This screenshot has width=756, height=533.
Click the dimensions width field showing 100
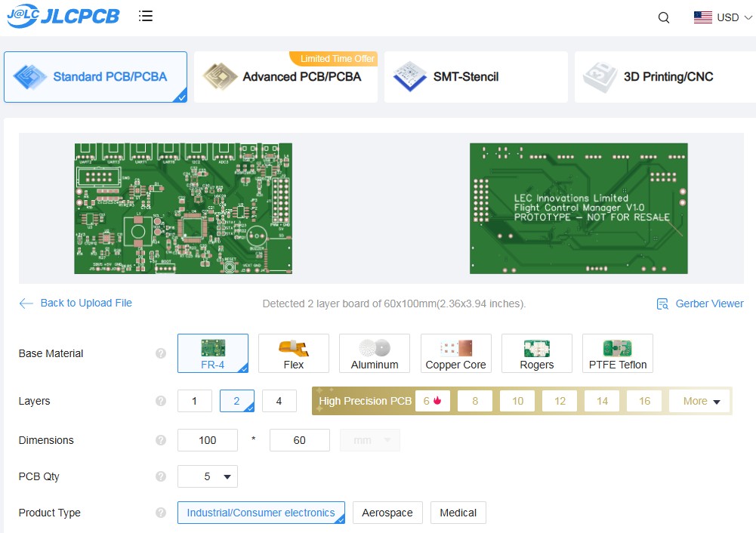(x=208, y=440)
